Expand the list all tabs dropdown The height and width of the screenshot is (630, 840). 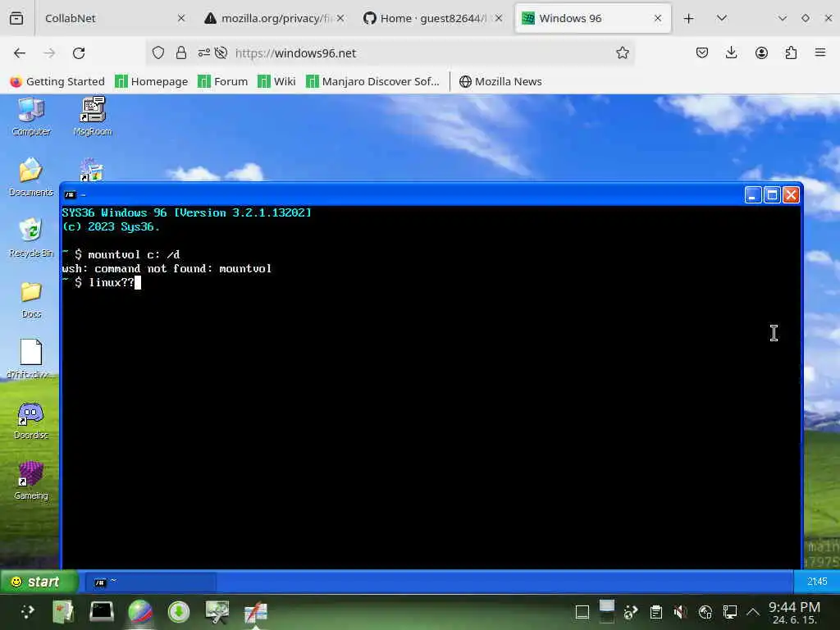coord(722,18)
